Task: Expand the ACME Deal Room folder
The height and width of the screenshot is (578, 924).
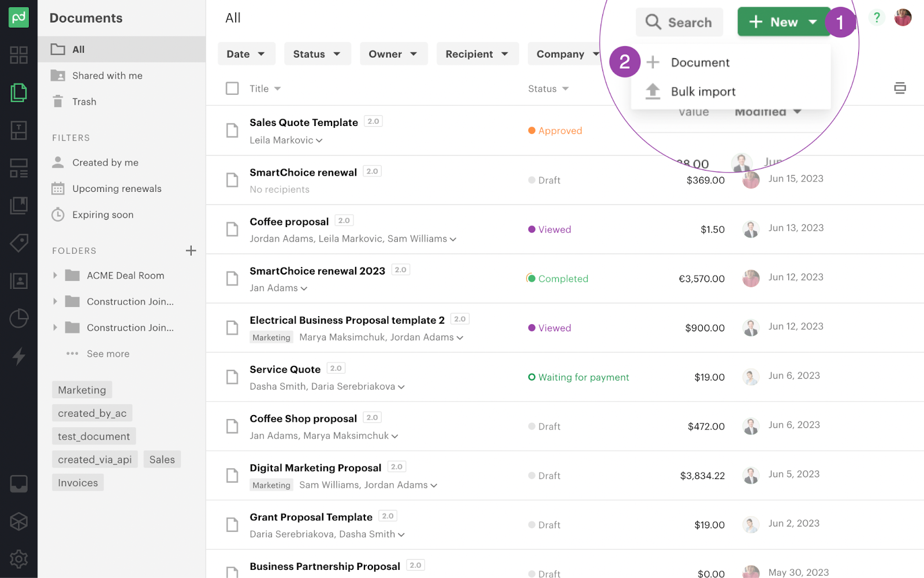Action: pyautogui.click(x=55, y=276)
